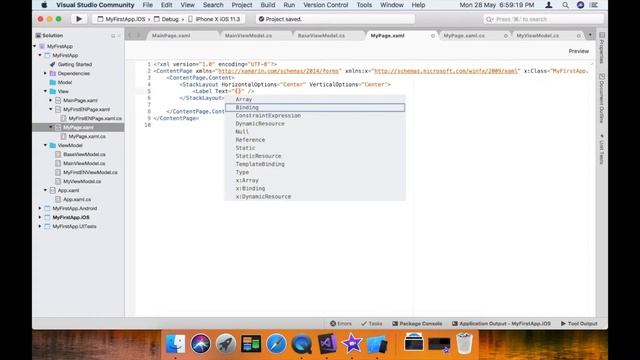Expand MainPage.xaml in solution tree

51,100
